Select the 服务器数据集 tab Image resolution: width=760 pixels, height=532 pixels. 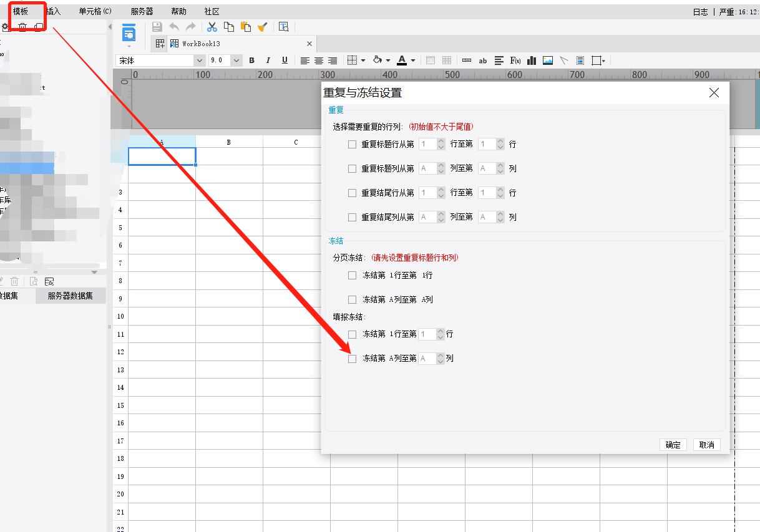(71, 296)
